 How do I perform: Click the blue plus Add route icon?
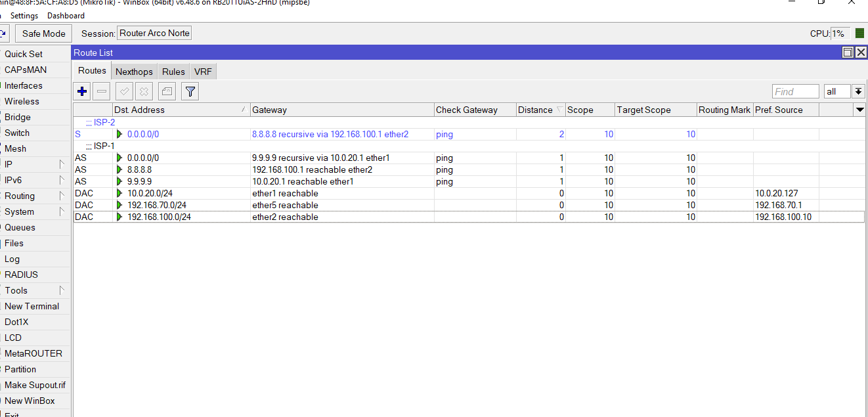tap(82, 91)
